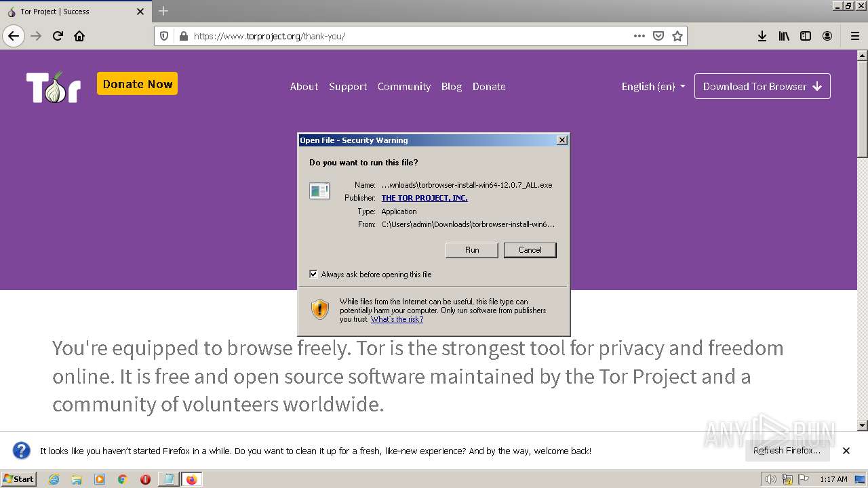This screenshot has height=488, width=868.
Task: Click the scrollbar down arrow
Action: [x=863, y=426]
